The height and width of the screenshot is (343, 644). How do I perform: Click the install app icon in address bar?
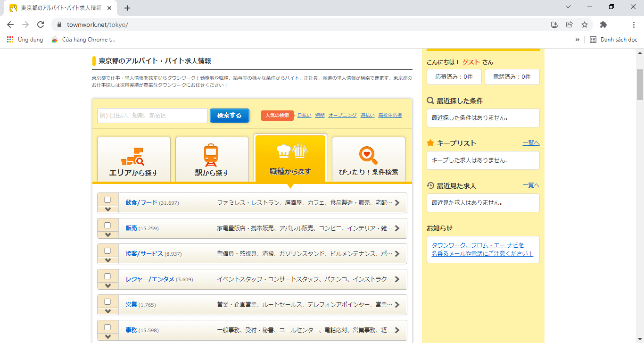(x=554, y=25)
